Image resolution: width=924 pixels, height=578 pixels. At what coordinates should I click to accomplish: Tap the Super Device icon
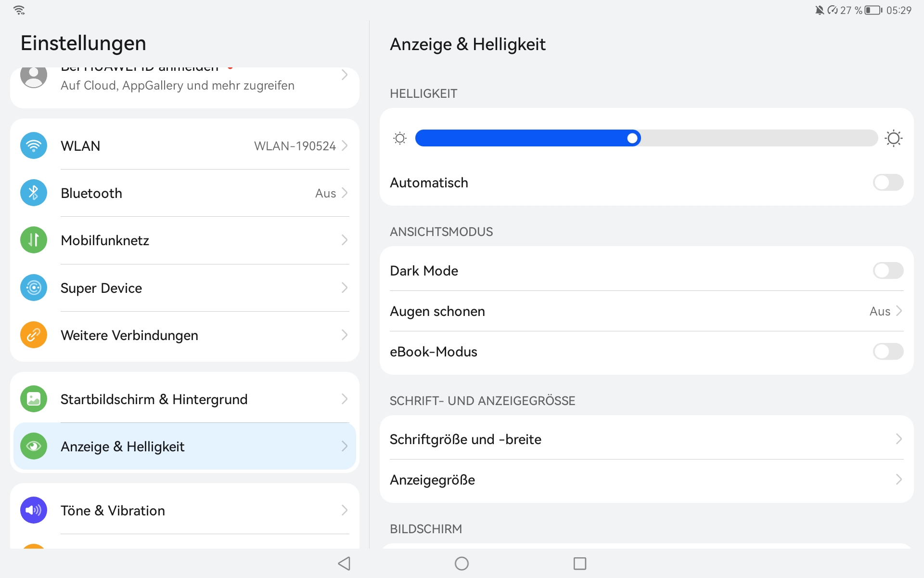click(x=34, y=288)
